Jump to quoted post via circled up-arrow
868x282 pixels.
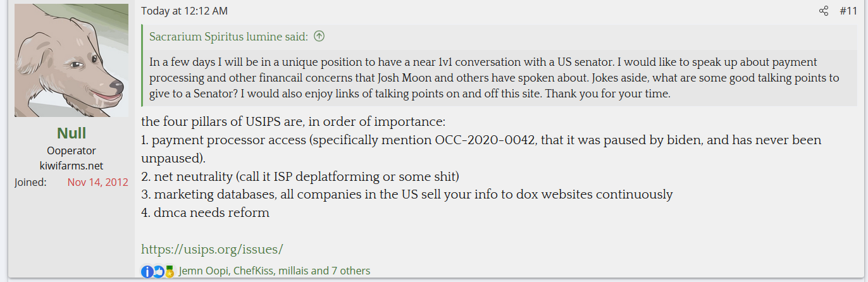pos(319,37)
